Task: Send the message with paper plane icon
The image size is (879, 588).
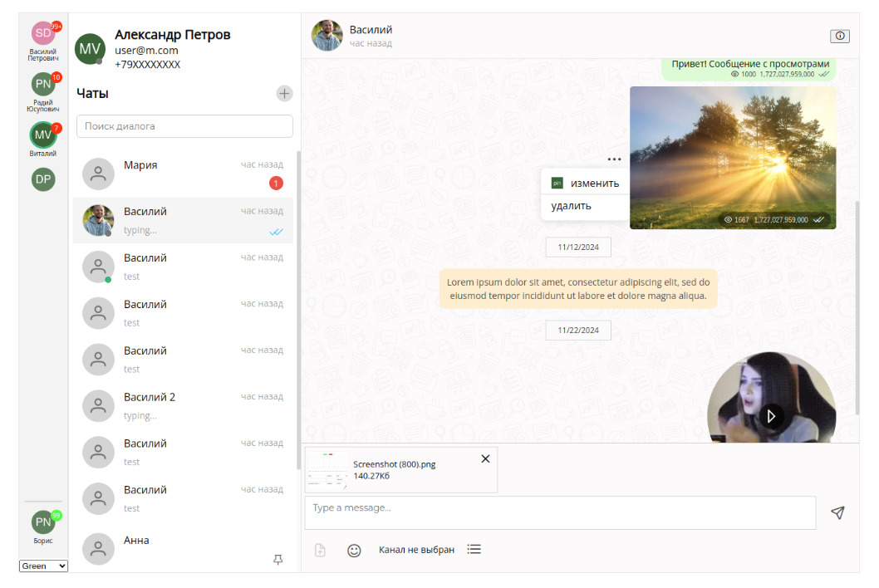Action: 837,513
